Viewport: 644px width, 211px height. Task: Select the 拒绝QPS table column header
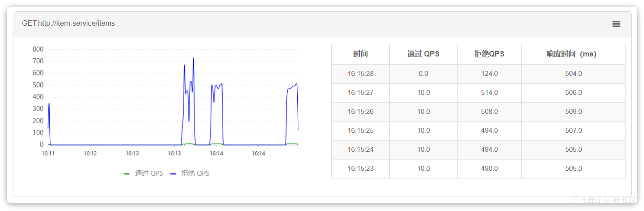click(489, 54)
